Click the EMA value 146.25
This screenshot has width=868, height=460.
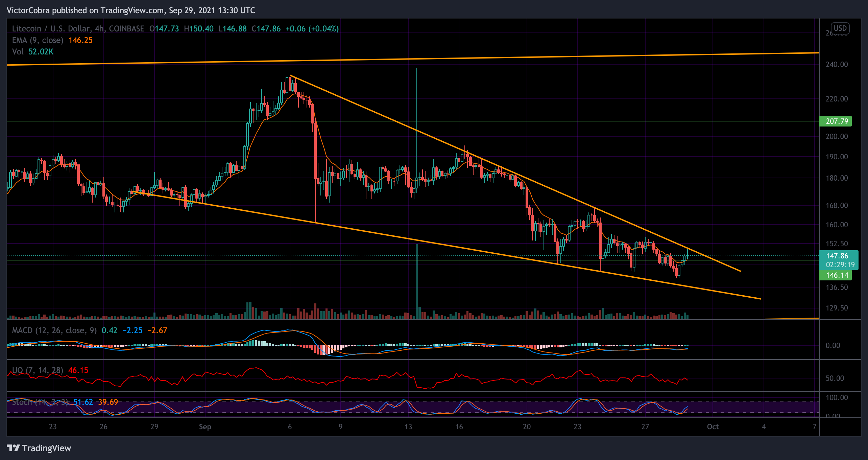80,40
